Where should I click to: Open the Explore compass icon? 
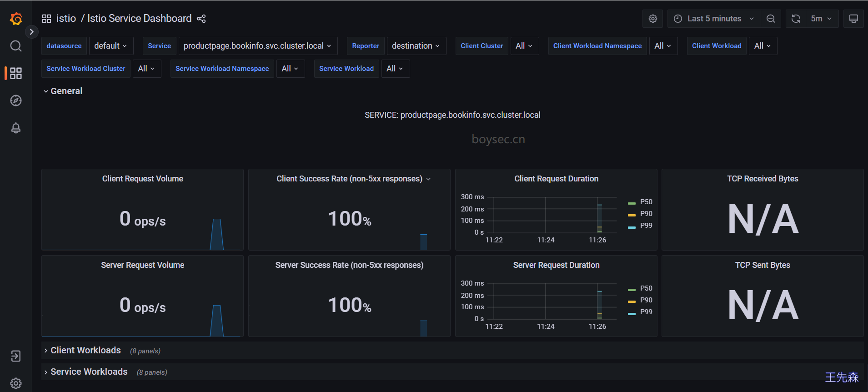point(16,101)
